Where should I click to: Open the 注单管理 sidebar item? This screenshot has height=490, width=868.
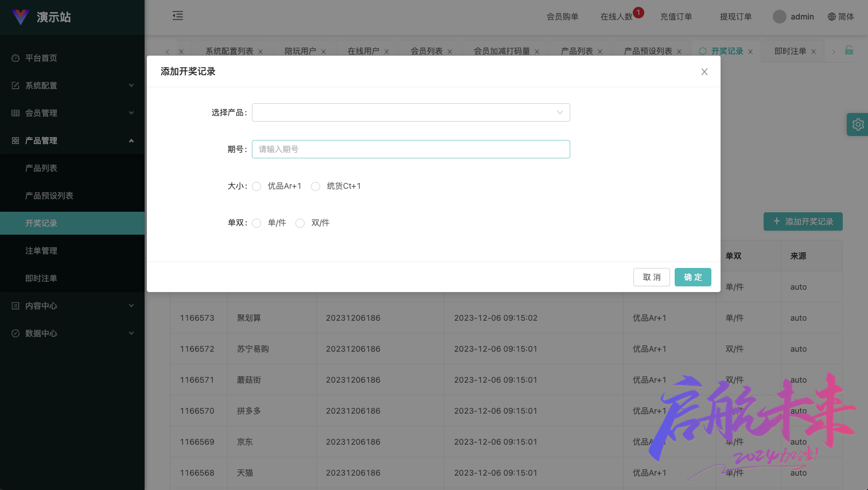[x=72, y=251]
